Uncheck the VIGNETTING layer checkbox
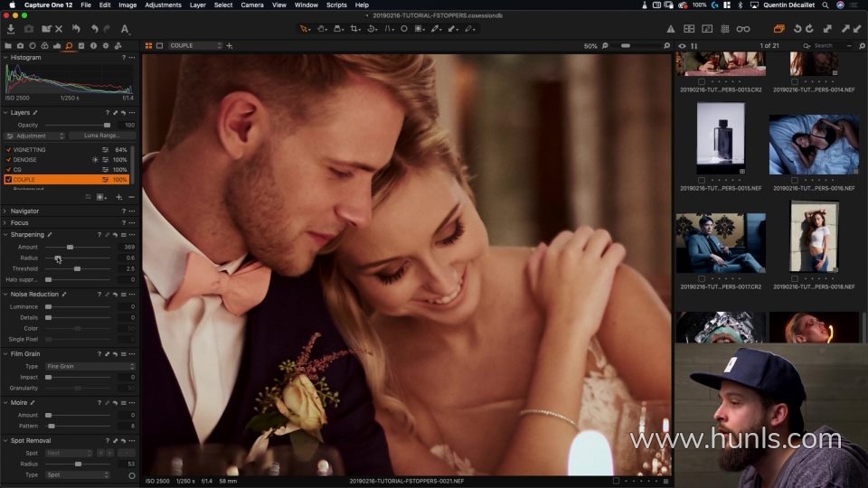 8,149
